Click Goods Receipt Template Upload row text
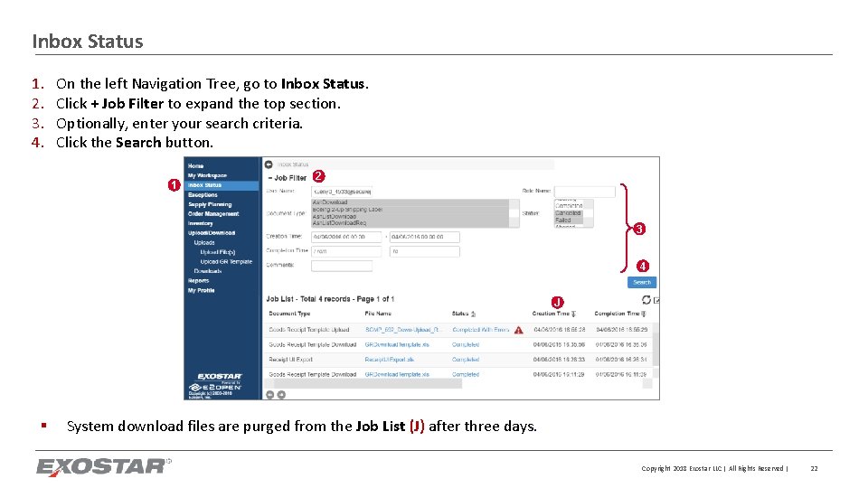Image resolution: width=868 pixels, height=488 pixels. tap(309, 330)
